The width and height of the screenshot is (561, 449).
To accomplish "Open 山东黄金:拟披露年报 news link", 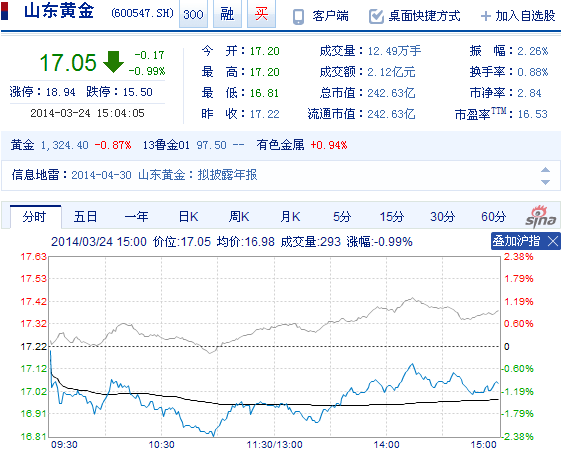I will tap(197, 175).
